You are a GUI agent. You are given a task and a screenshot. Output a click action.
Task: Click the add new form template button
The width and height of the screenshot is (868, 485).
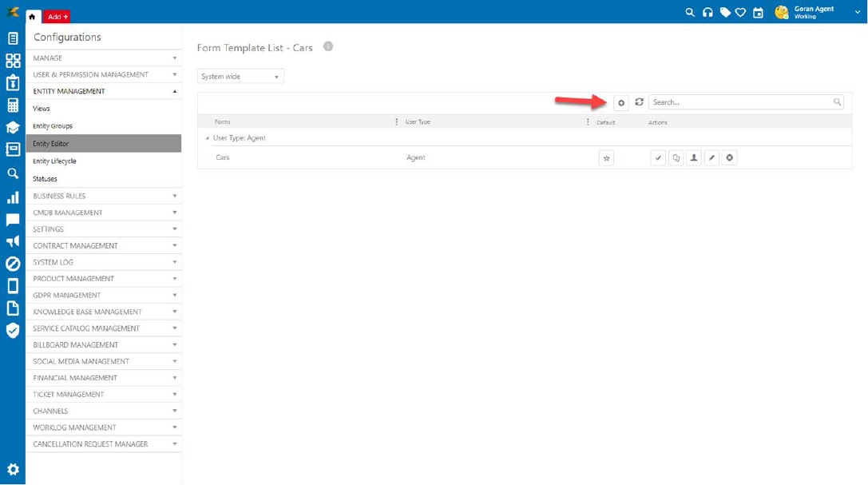click(x=621, y=102)
